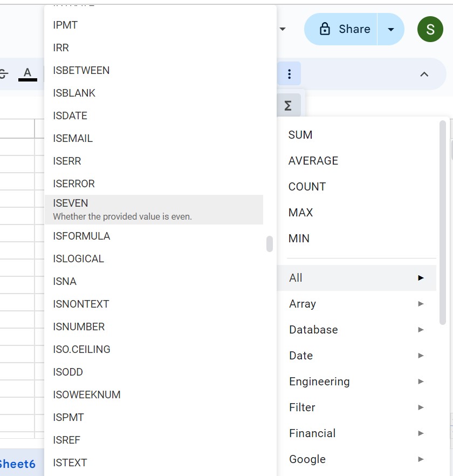Expand the Filter functions submenu
This screenshot has width=453, height=476.
tap(357, 407)
